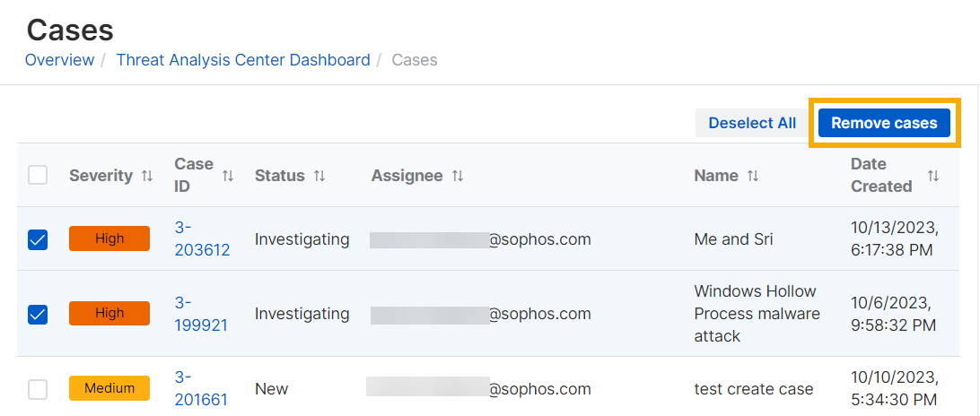Uncheck the case 3-203612 checkbox
980x416 pixels.
click(38, 239)
